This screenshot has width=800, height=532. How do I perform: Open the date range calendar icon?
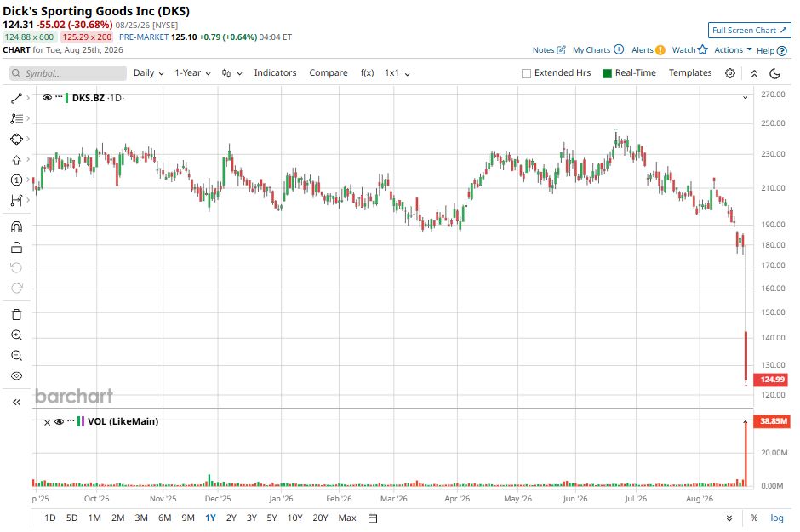click(x=373, y=518)
